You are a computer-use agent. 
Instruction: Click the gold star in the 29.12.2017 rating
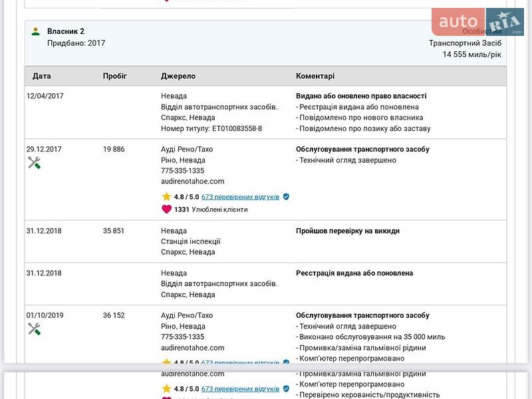click(166, 197)
